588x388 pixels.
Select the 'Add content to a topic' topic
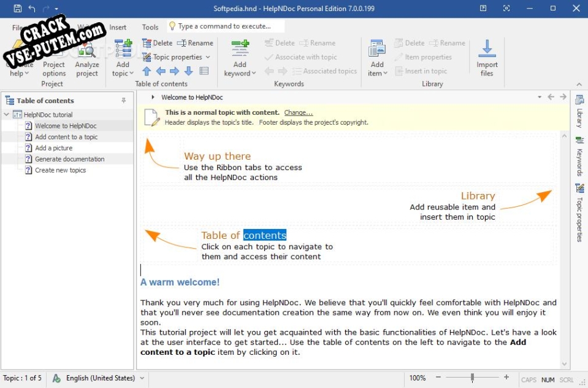[x=66, y=137]
